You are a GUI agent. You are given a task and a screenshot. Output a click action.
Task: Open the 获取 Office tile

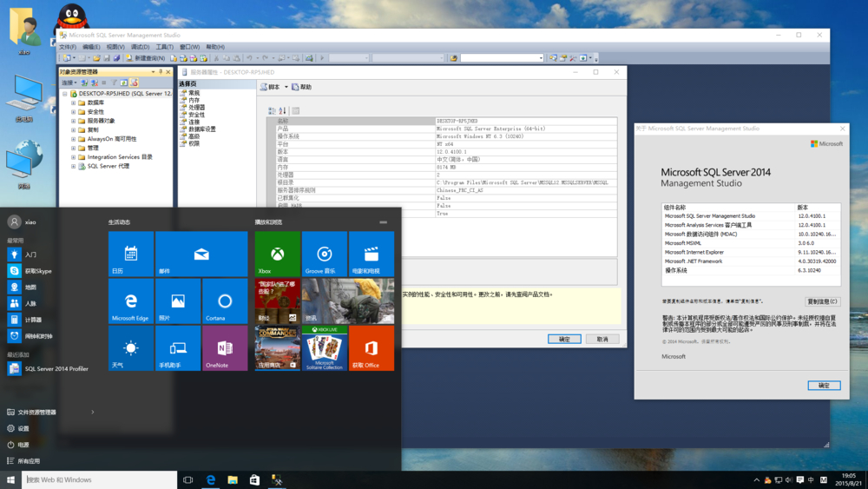(x=372, y=348)
